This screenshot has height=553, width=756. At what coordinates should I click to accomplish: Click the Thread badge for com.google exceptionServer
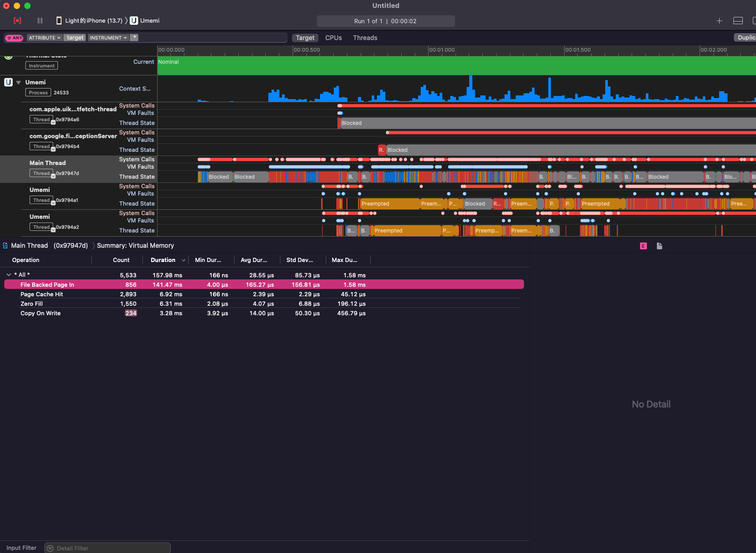coord(42,147)
